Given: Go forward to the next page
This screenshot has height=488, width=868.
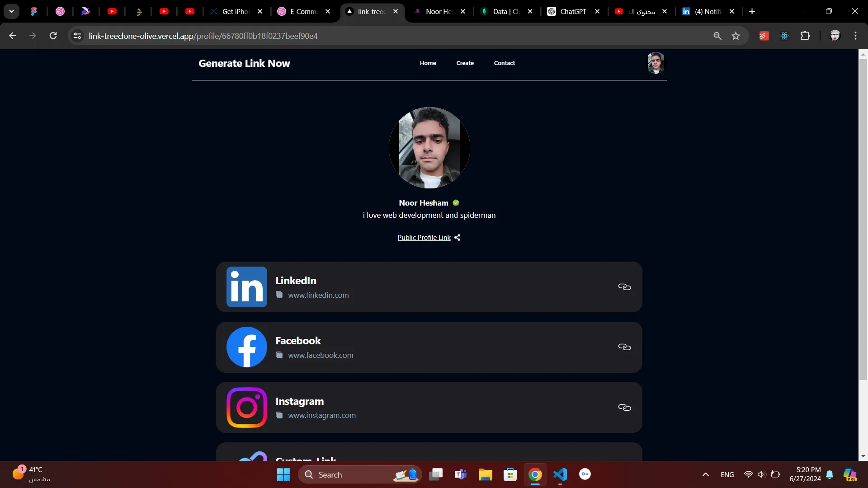Looking at the screenshot, I should tap(33, 36).
